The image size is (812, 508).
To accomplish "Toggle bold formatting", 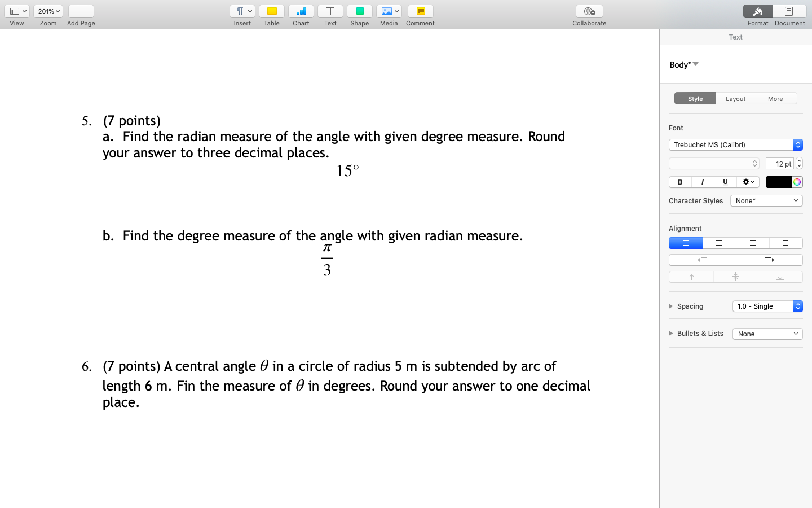I will 679,182.
